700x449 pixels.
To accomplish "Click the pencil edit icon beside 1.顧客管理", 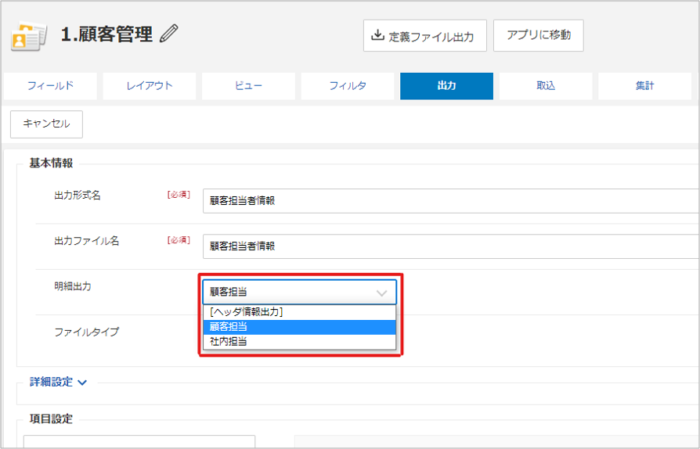I will coord(169,34).
